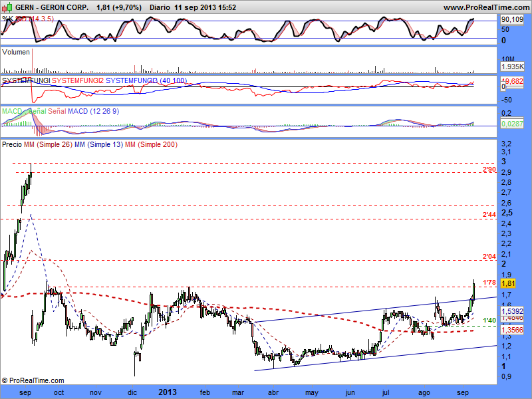Click the blue SYSTEMFUNGI3 (40 100) label
Image resolution: width=532 pixels, height=399 pixels.
pyautogui.click(x=146, y=80)
